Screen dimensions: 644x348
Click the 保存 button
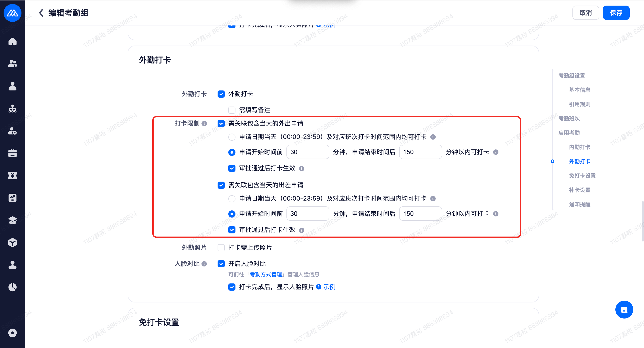[x=616, y=13]
